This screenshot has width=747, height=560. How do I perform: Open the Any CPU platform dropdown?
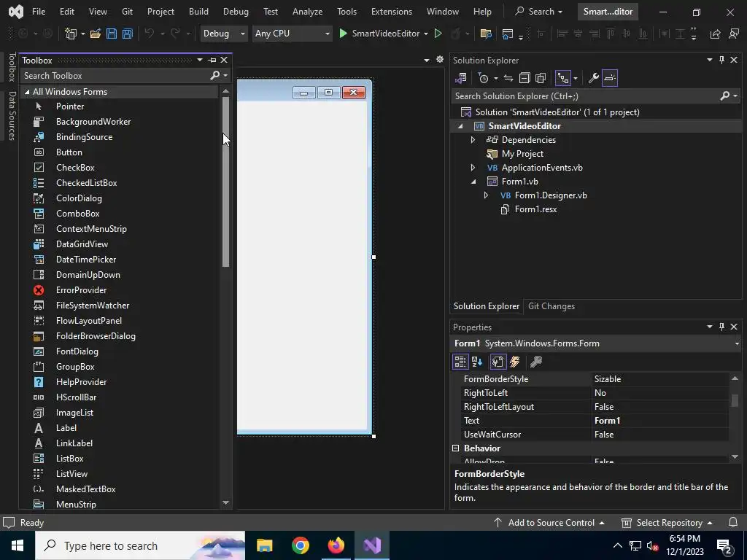tap(292, 34)
